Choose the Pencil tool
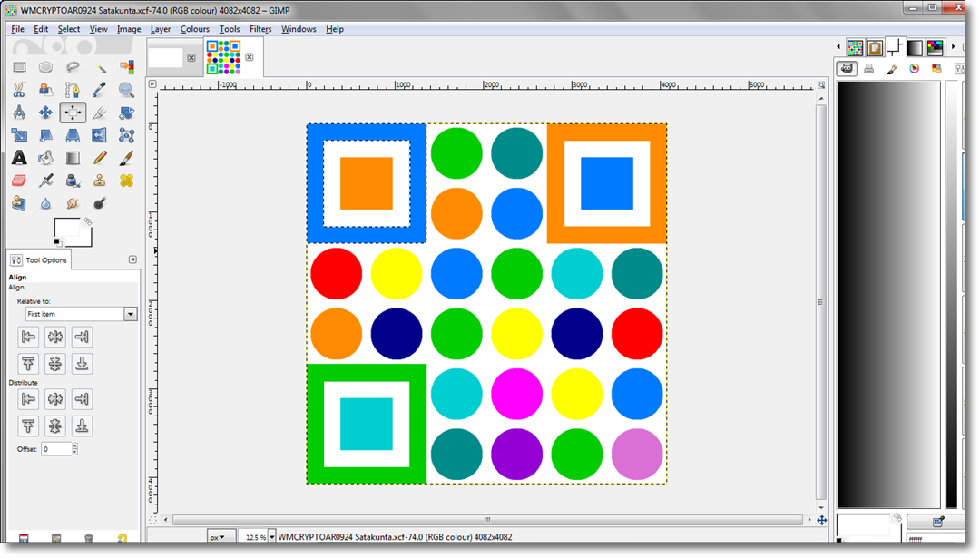The height and width of the screenshot is (558, 980). [x=100, y=158]
